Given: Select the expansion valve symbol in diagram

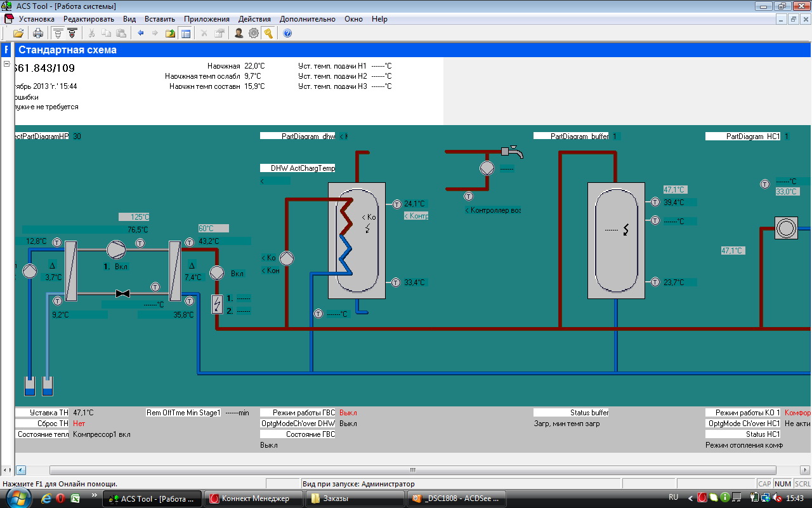Looking at the screenshot, I should coord(123,293).
